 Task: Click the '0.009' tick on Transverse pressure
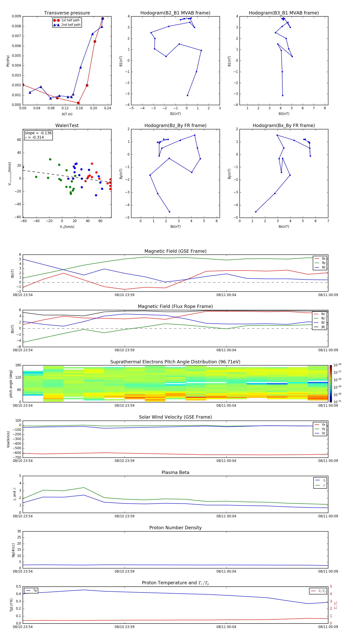point(16,16)
